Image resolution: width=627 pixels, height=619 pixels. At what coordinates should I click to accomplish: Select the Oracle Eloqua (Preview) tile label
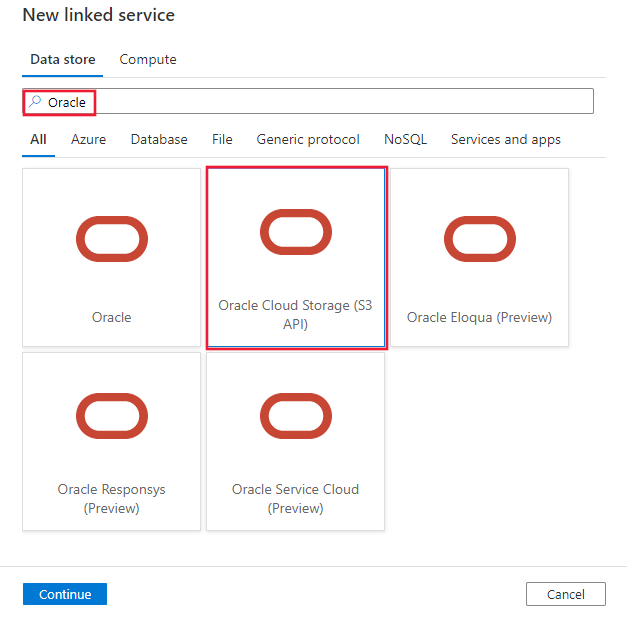(479, 317)
